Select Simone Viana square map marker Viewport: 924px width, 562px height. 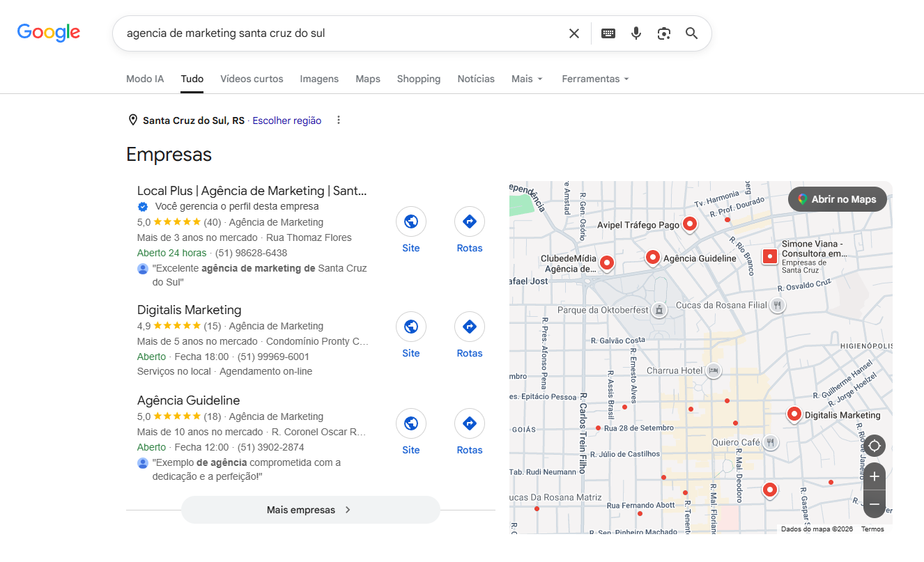click(x=770, y=256)
